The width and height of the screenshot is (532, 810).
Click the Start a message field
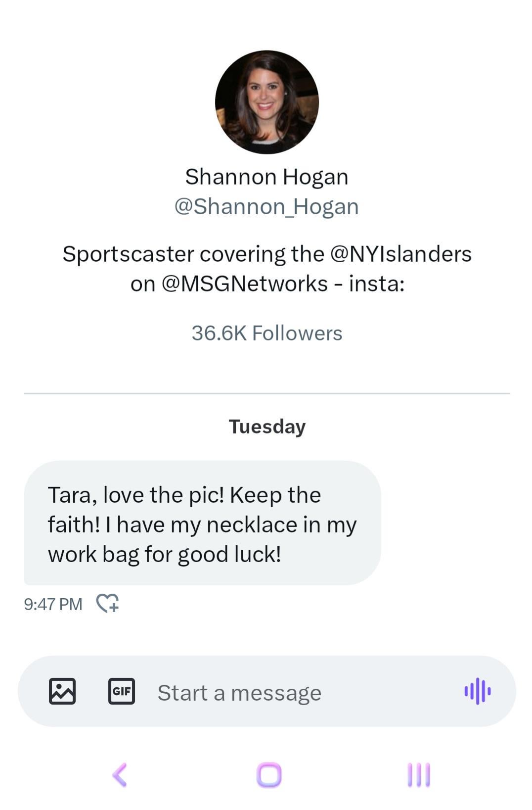click(x=297, y=692)
